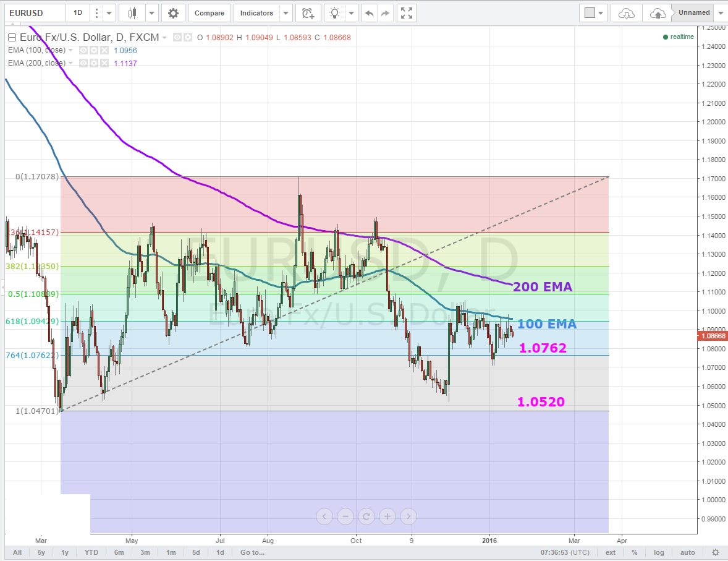Click the load chart cloud-download icon

pyautogui.click(x=627, y=13)
